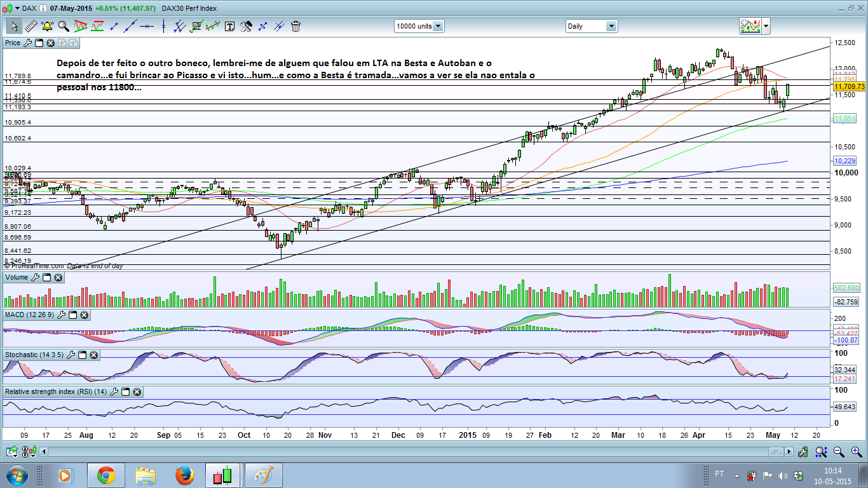Toggle the arrow cursor selection mode
Screen dimensions: 868x488
point(14,26)
